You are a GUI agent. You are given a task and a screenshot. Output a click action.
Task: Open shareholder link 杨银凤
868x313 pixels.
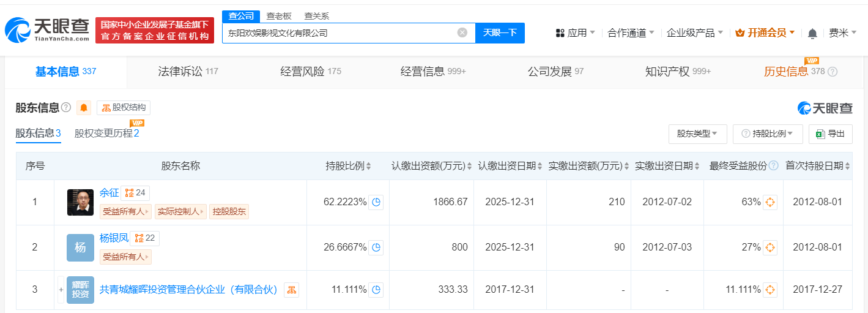pyautogui.click(x=114, y=238)
